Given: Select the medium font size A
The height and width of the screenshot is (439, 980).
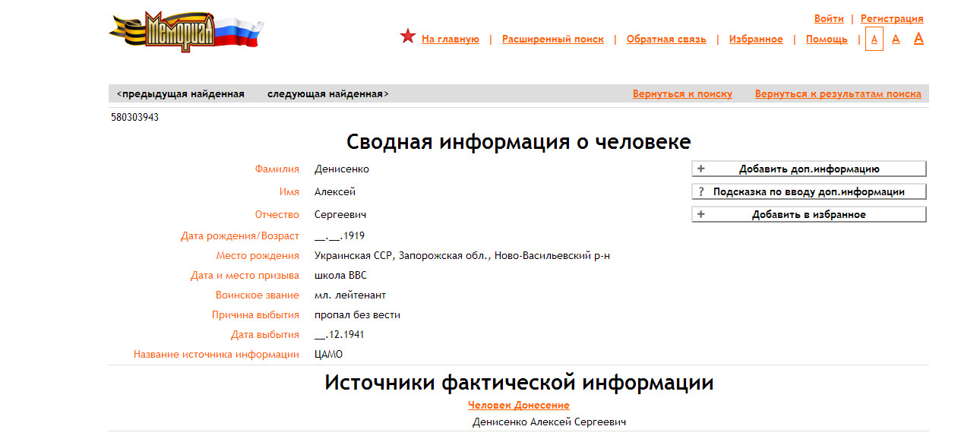Looking at the screenshot, I should click(896, 39).
